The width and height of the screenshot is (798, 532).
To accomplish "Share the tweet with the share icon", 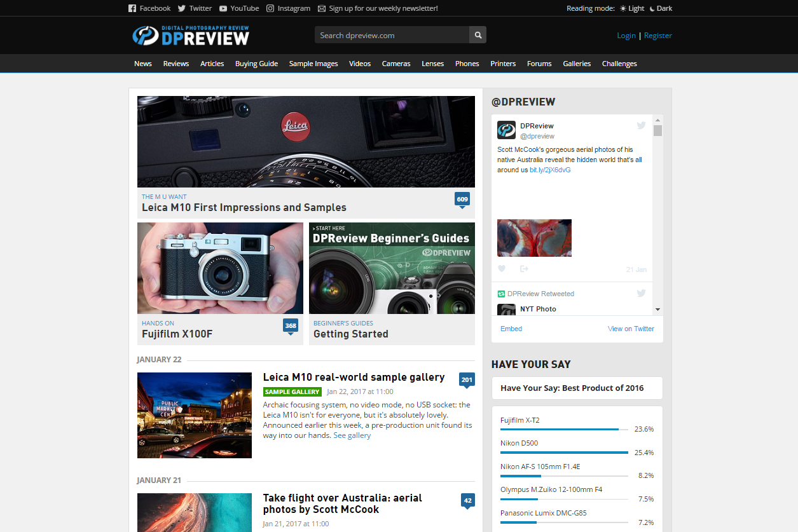I will [x=524, y=269].
